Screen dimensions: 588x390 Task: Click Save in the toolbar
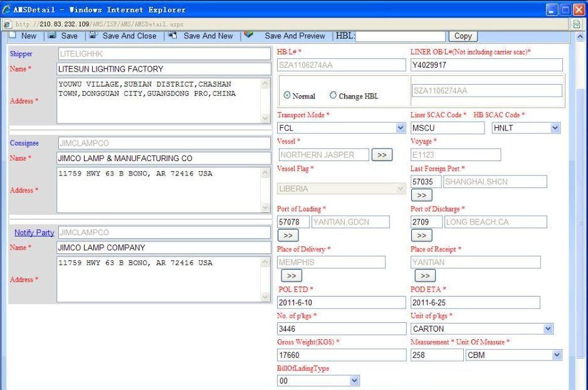pos(70,36)
